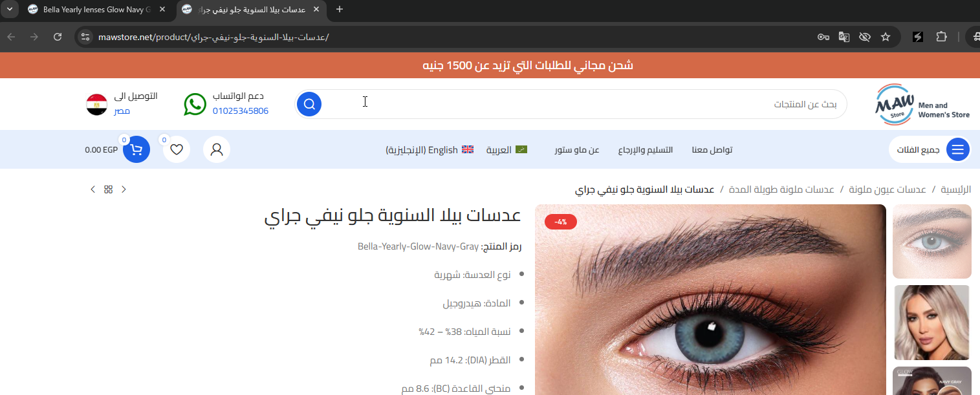Open the wishlist heart icon
980x395 pixels.
[x=177, y=149]
